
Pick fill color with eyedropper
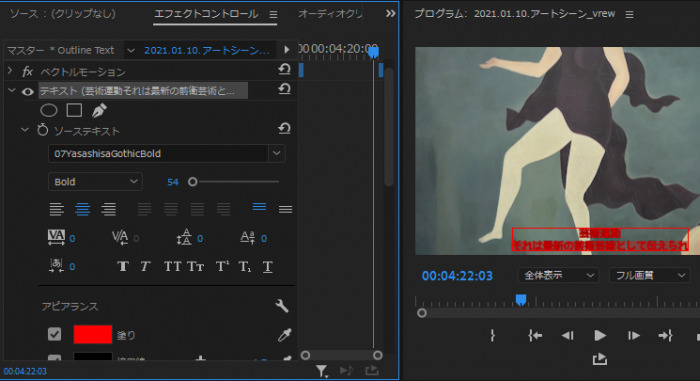pyautogui.click(x=284, y=335)
